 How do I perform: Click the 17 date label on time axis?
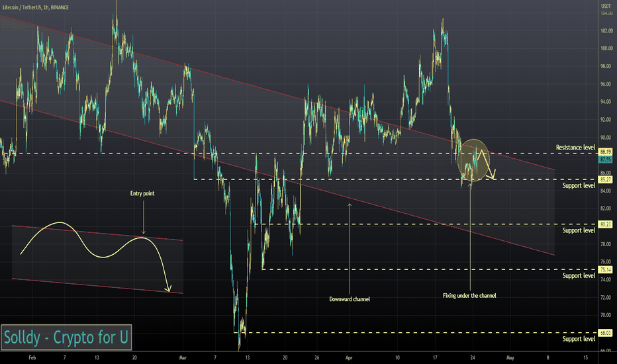(435, 357)
